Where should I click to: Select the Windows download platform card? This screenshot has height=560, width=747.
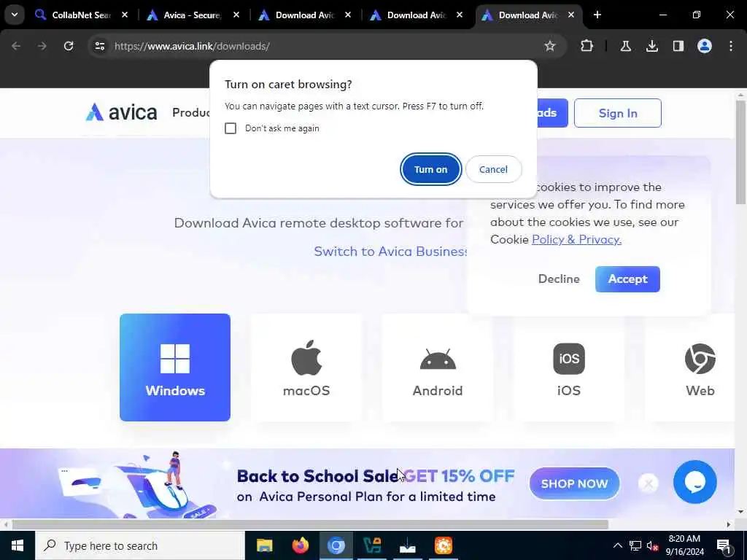click(x=175, y=367)
